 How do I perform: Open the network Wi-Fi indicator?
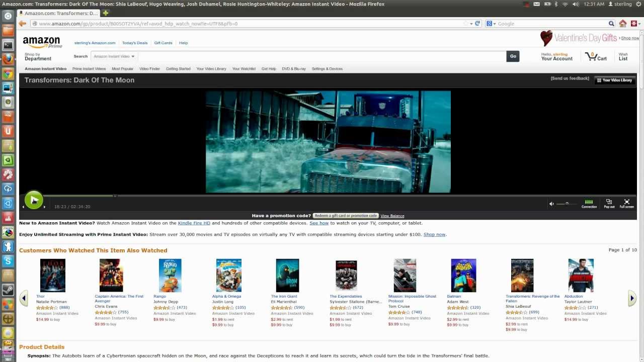click(x=565, y=4)
